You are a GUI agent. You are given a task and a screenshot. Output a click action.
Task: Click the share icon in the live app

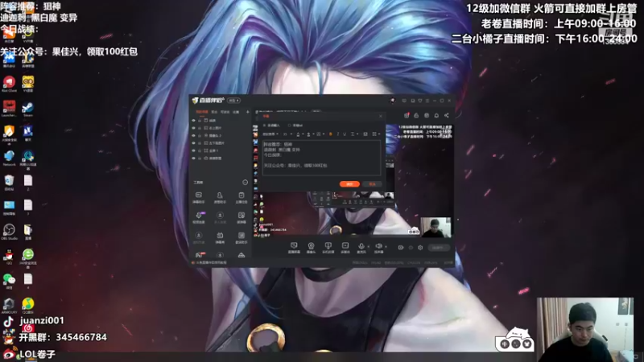point(447,116)
